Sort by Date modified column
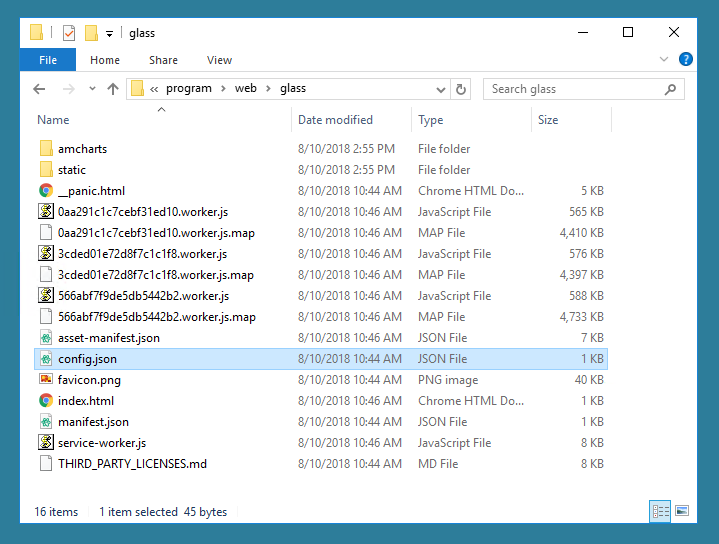 pyautogui.click(x=335, y=120)
